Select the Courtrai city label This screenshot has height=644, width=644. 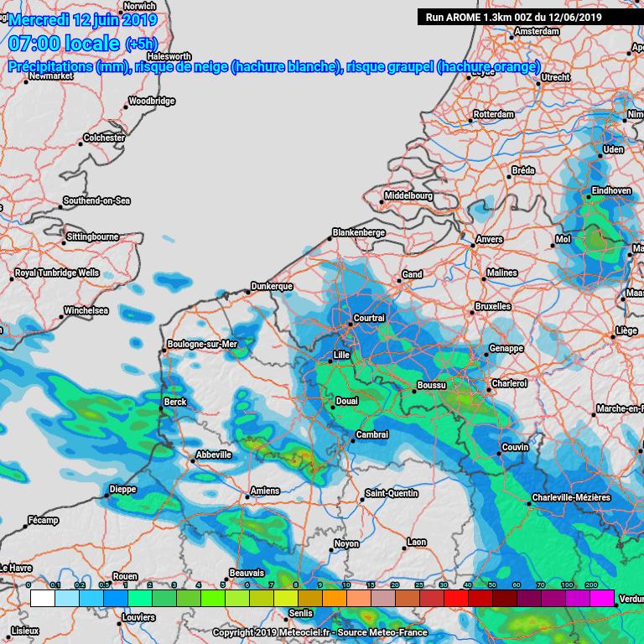click(369, 318)
